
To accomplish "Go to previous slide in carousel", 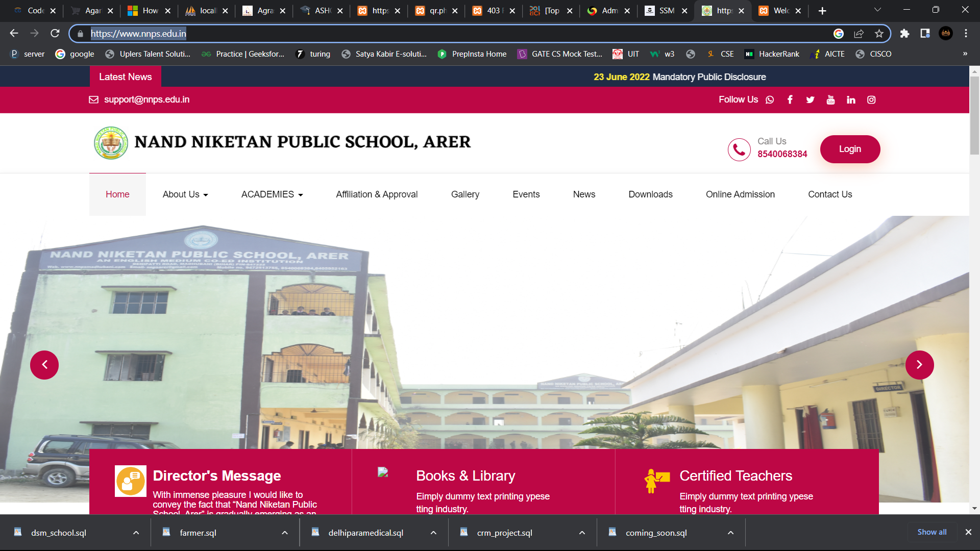I will (44, 365).
